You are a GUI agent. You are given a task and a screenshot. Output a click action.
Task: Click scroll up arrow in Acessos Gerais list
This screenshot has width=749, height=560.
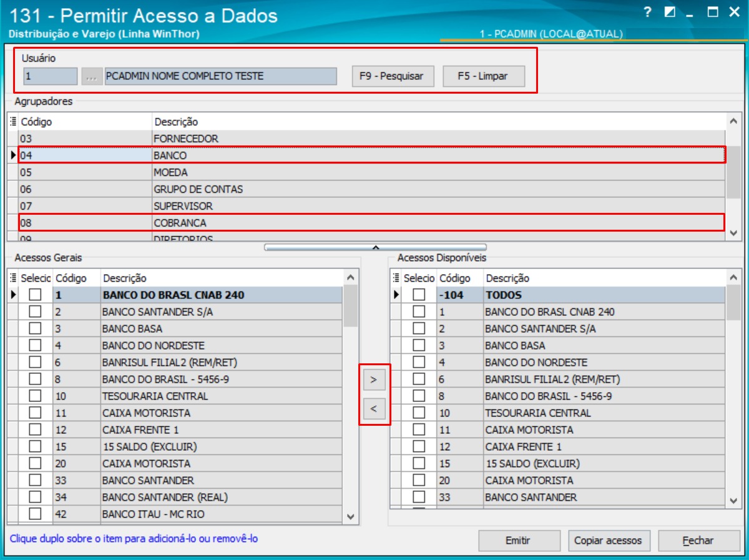tap(350, 277)
